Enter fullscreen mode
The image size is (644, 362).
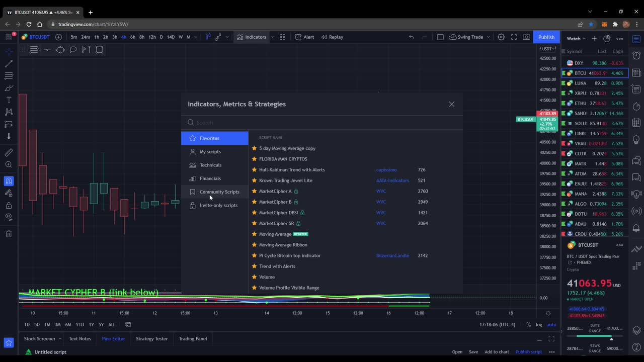coord(514,37)
